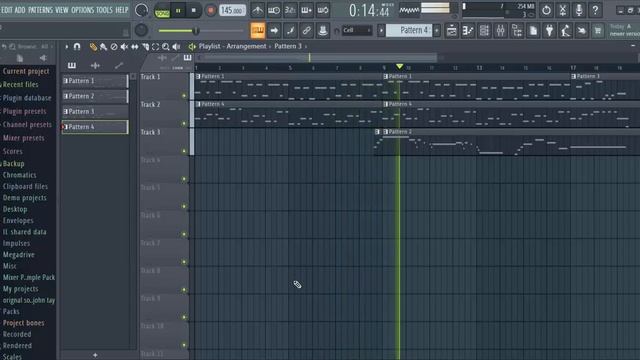Select Pattern 2 in the picker list
The width and height of the screenshot is (640, 360).
(x=95, y=96)
